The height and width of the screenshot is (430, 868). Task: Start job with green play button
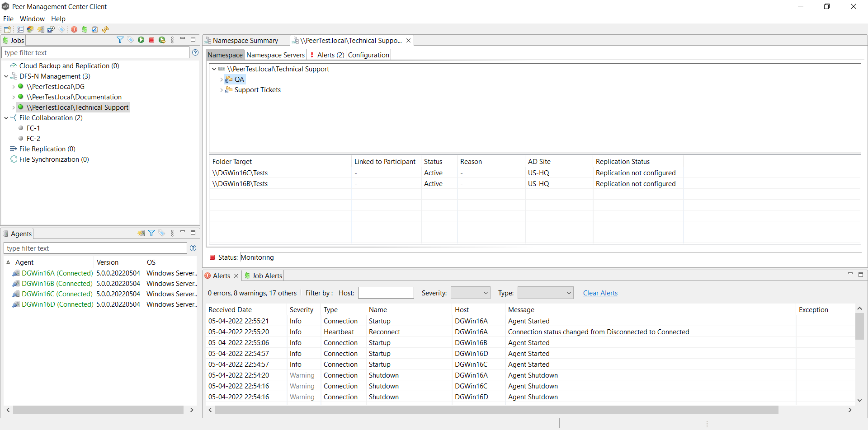[141, 40]
